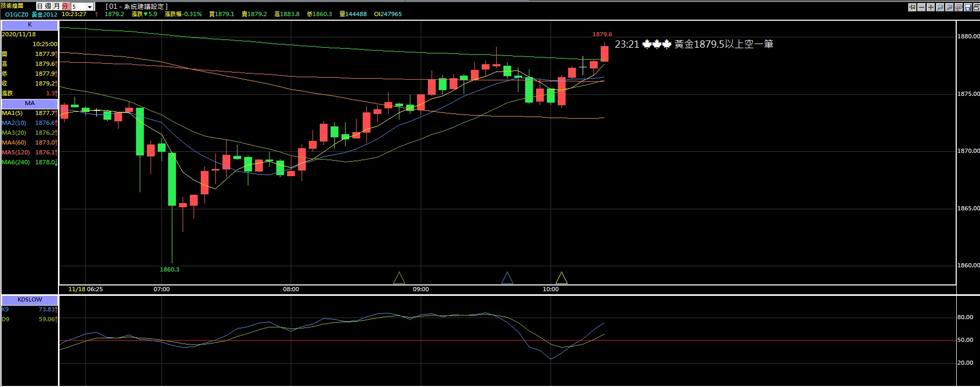The image size is (980, 387).
Task: Click the OI247965 open interest readout
Action: [x=388, y=14]
